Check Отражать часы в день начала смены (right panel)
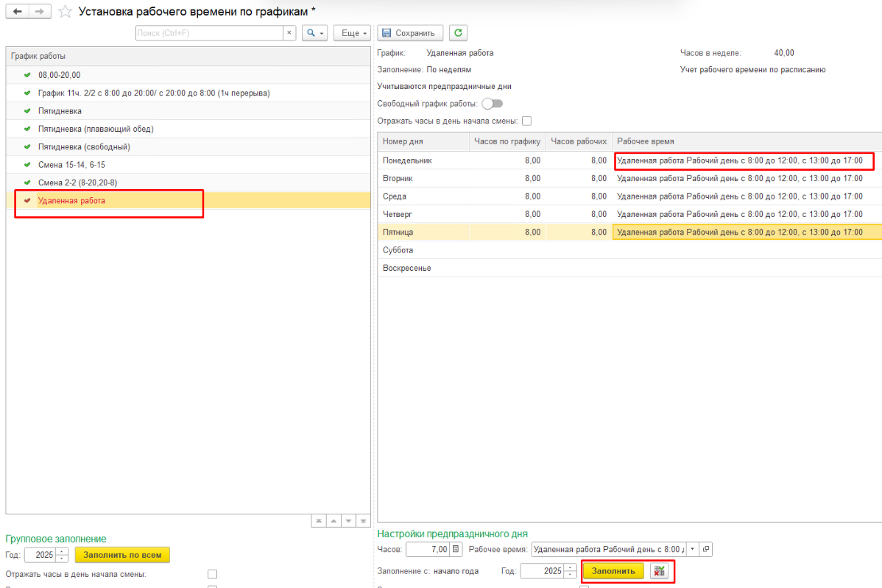882x588 pixels. (x=526, y=121)
